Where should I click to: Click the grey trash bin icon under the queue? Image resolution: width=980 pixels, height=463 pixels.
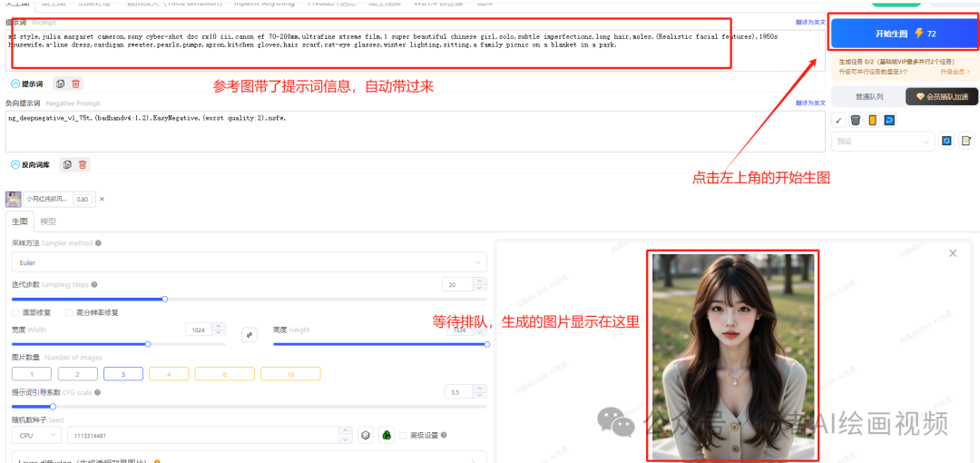click(856, 120)
